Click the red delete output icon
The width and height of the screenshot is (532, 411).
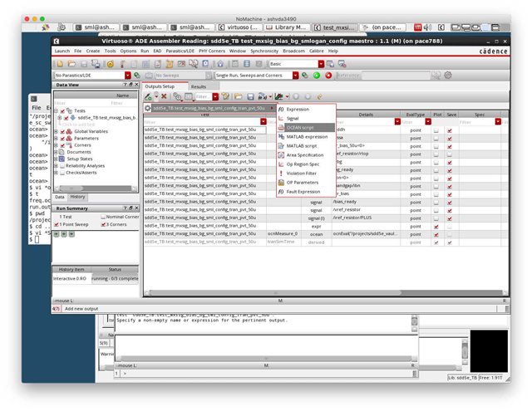tap(164, 96)
